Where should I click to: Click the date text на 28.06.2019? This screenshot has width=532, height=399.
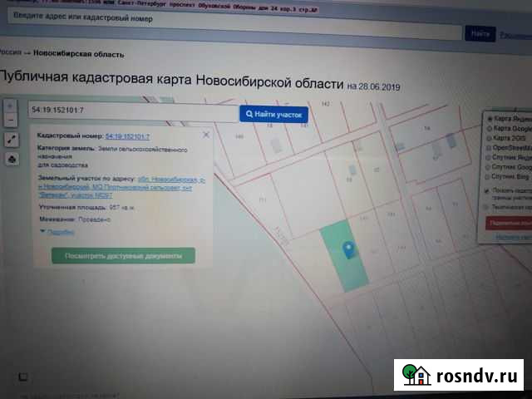tap(373, 86)
